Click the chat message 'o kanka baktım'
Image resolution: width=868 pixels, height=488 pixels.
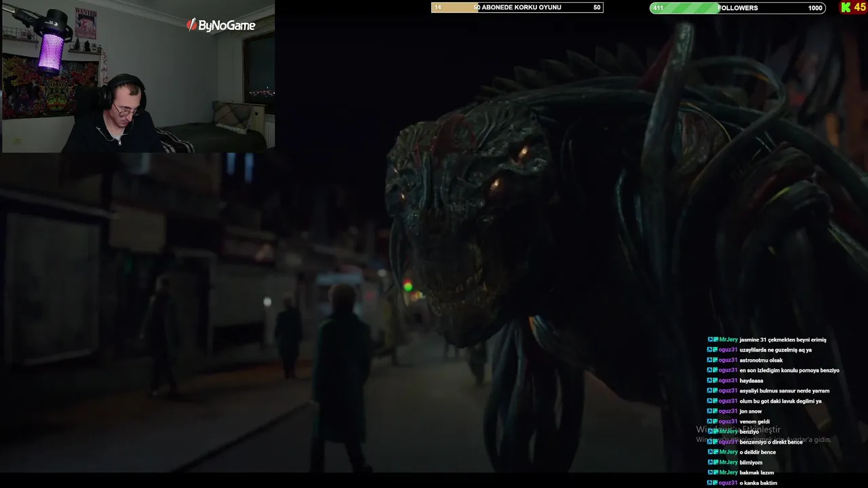pyautogui.click(x=758, y=483)
